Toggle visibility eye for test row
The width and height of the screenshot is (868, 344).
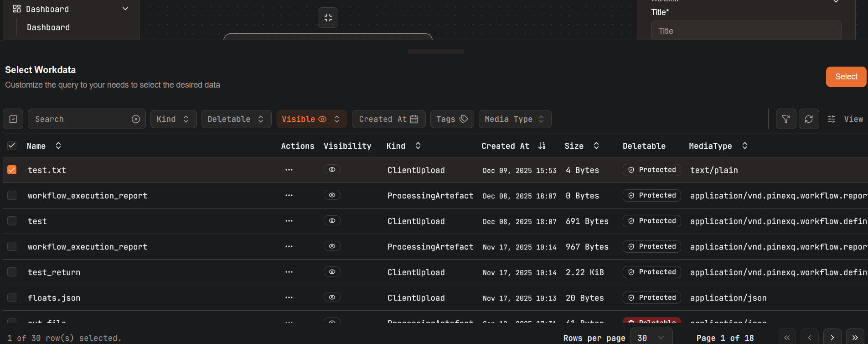click(x=332, y=221)
